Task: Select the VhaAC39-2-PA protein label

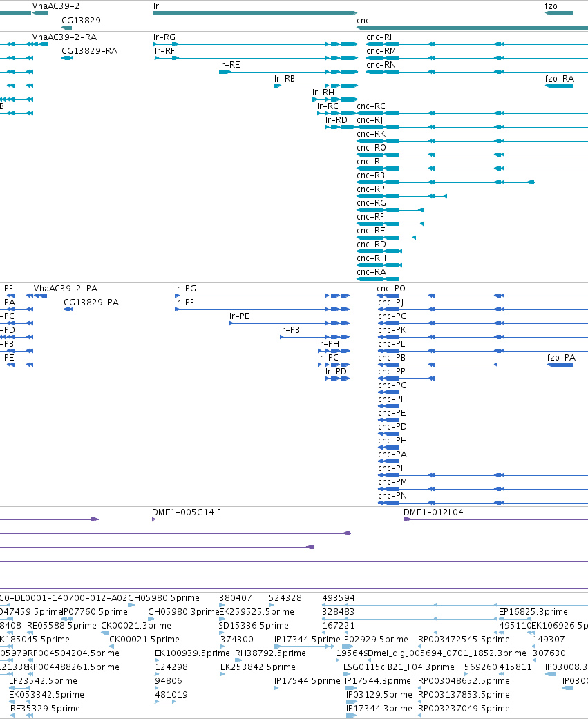Action: [66, 289]
